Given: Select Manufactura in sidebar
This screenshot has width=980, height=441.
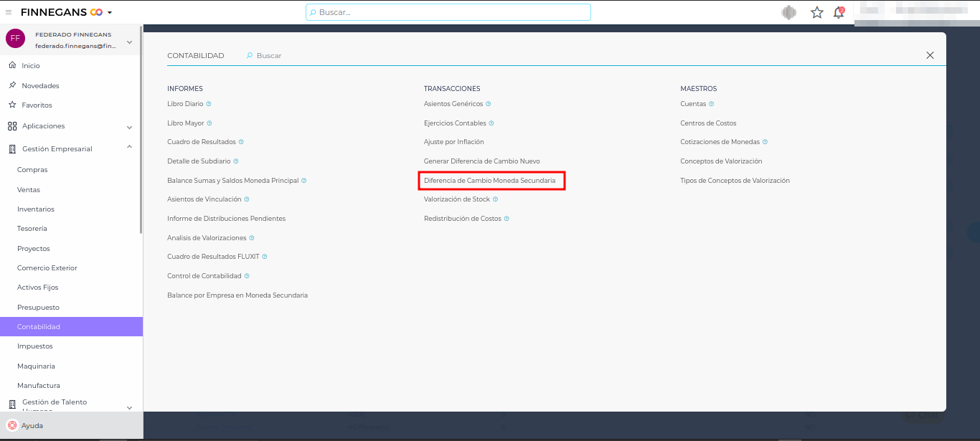Looking at the screenshot, I should pyautogui.click(x=39, y=386).
